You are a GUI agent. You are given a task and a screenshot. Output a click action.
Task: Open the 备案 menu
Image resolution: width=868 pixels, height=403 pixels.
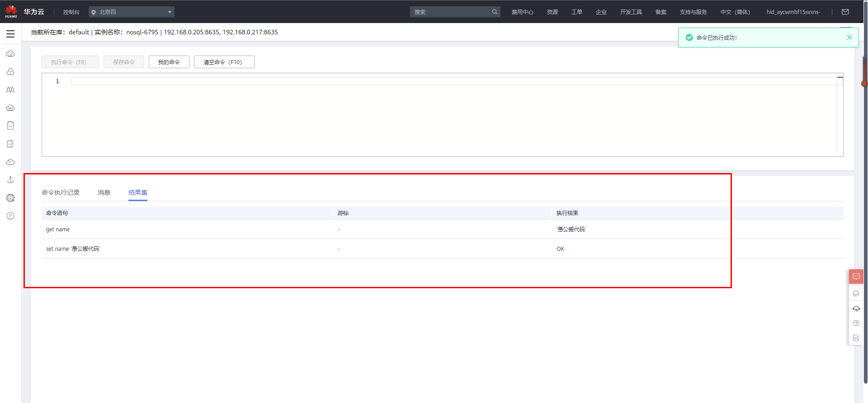pos(661,12)
